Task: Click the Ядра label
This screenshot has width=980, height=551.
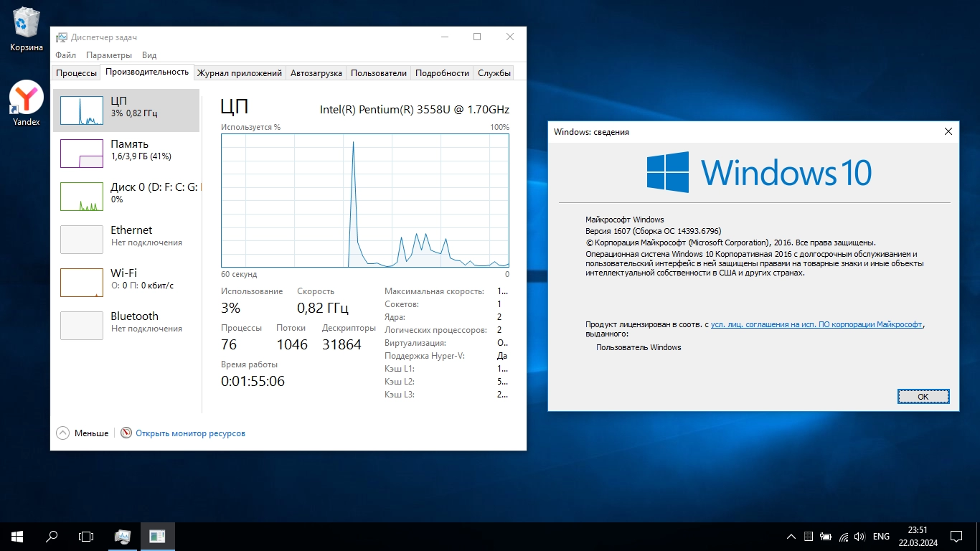Action: (395, 317)
